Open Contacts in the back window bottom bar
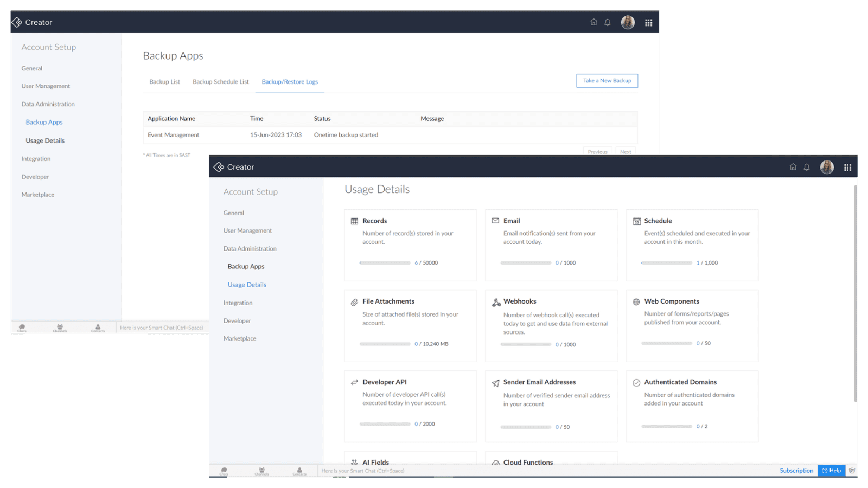This screenshot has width=868, height=488. [x=98, y=328]
